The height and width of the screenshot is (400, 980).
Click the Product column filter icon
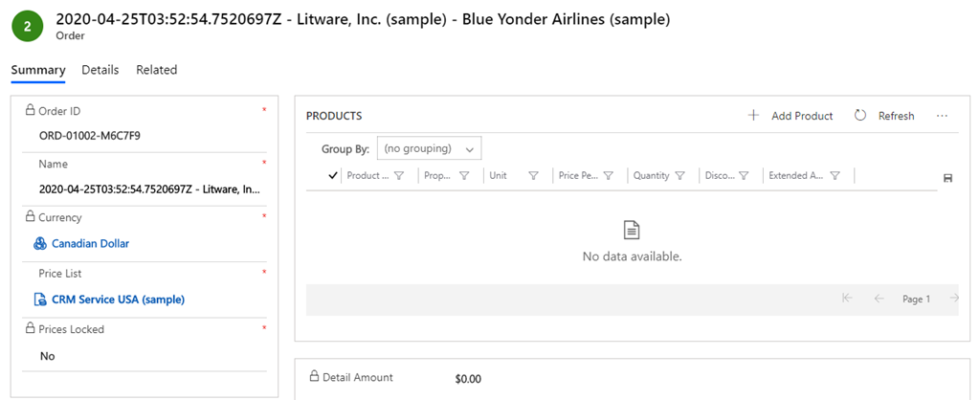click(399, 176)
